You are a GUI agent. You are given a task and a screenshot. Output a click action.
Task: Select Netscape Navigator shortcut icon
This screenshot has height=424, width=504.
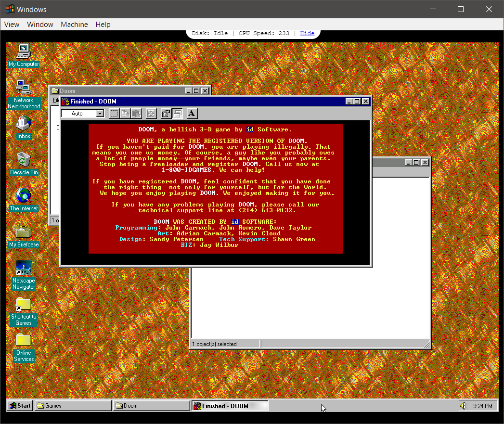[x=24, y=275]
